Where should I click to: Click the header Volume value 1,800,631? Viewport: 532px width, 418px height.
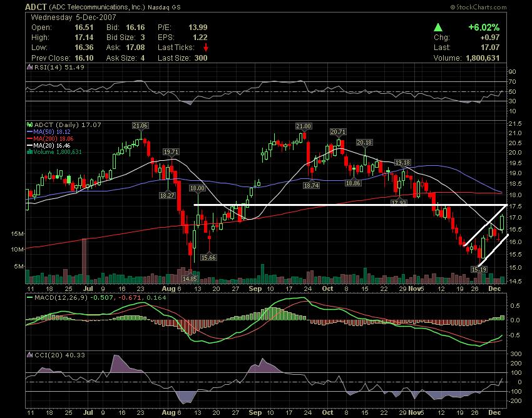pos(483,58)
